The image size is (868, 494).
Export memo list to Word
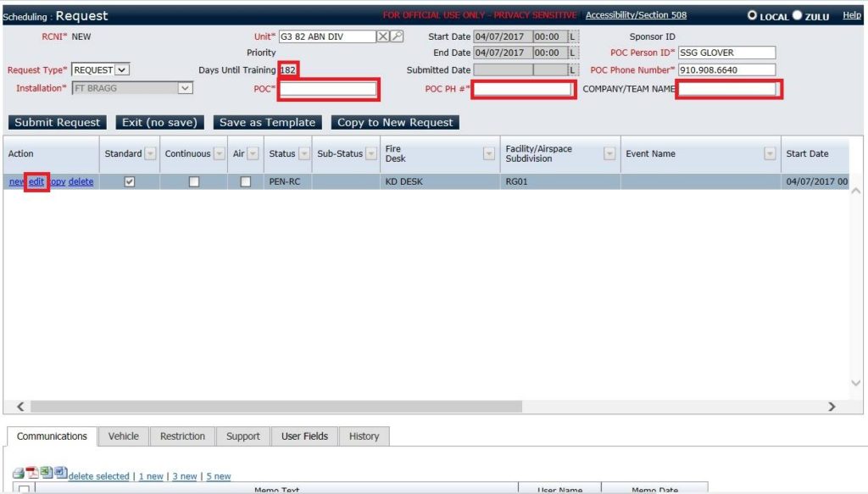60,472
